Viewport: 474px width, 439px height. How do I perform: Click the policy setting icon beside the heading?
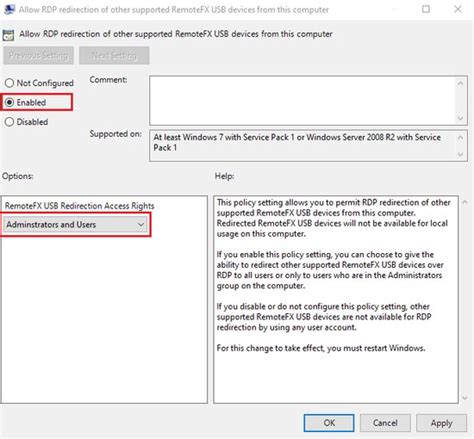pos(8,35)
